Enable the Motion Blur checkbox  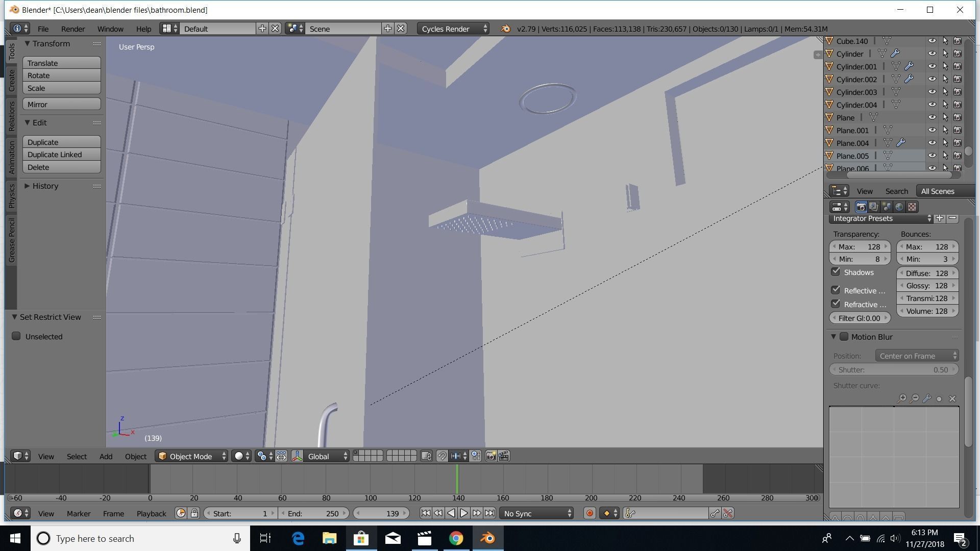click(844, 337)
